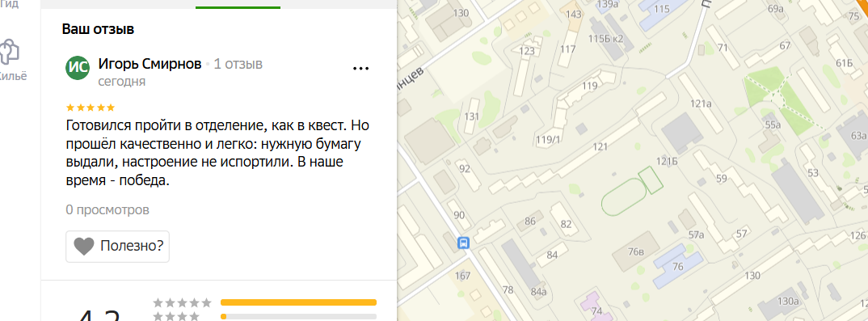Click building 55а on the map
This screenshot has height=321, width=868.
pyautogui.click(x=773, y=125)
